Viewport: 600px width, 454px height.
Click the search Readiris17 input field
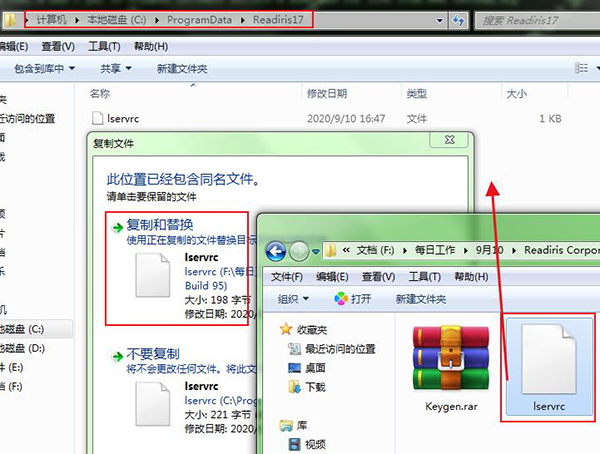pos(537,20)
